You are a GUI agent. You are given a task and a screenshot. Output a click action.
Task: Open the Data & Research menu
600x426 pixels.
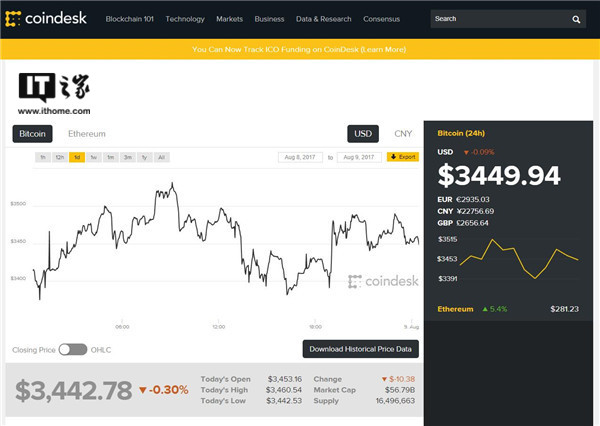pyautogui.click(x=323, y=19)
